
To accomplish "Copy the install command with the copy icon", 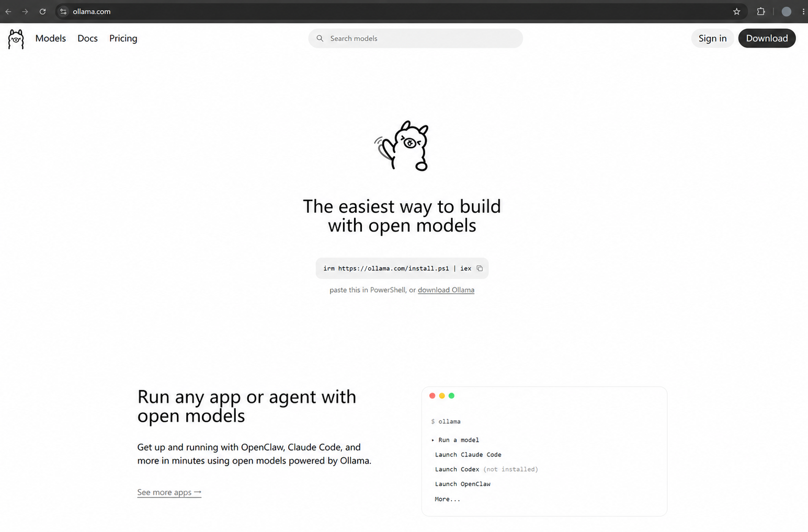I will (x=480, y=268).
